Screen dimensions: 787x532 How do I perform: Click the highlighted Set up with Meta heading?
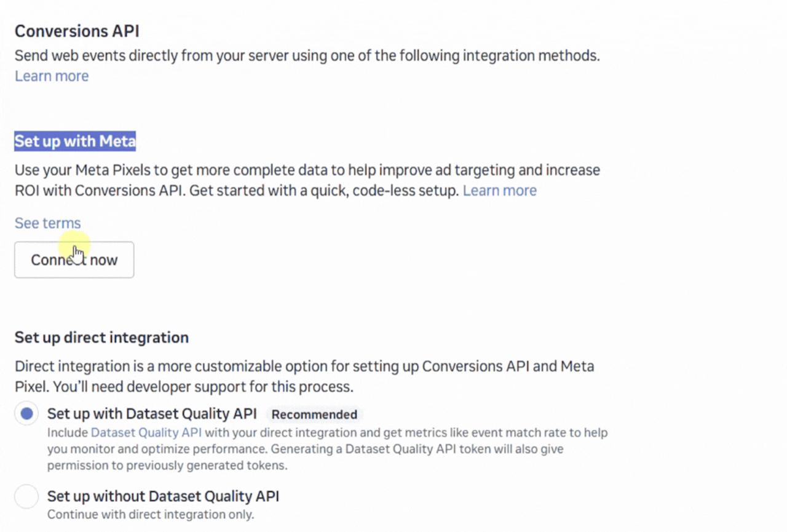point(74,141)
